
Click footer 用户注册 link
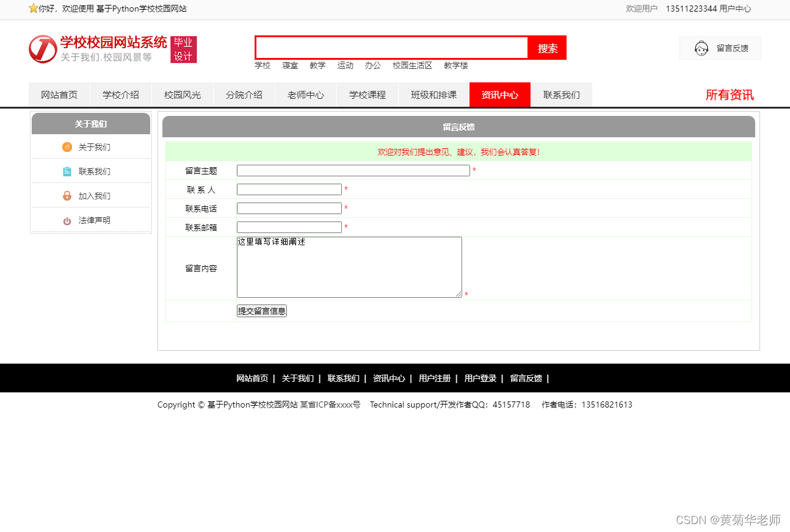(435, 378)
